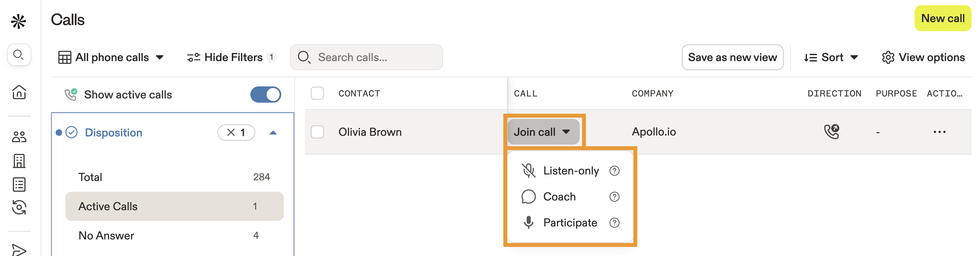Viewport: 980px width, 256px height.
Task: Select the Companies building icon in sidebar
Action: (20, 161)
